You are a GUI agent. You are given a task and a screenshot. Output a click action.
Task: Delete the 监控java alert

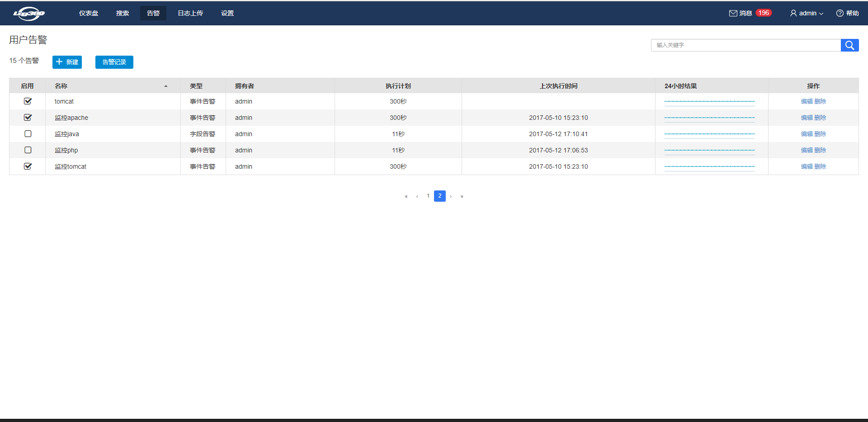click(821, 134)
